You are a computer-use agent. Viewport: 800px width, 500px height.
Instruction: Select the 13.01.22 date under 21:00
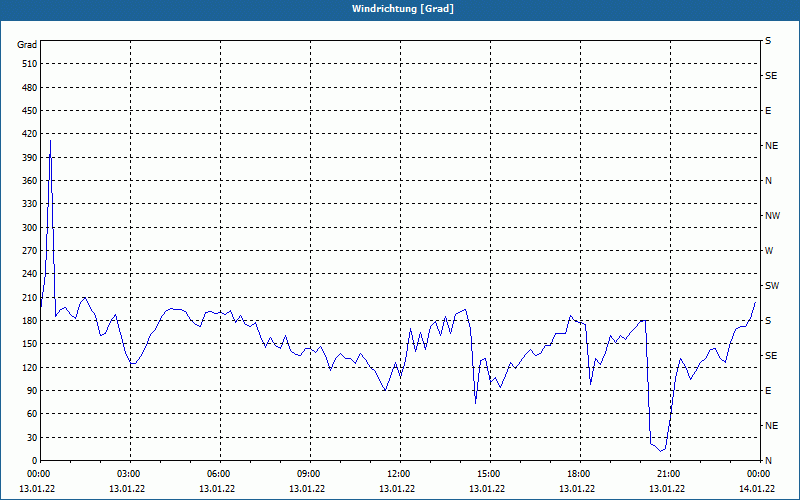click(x=667, y=489)
